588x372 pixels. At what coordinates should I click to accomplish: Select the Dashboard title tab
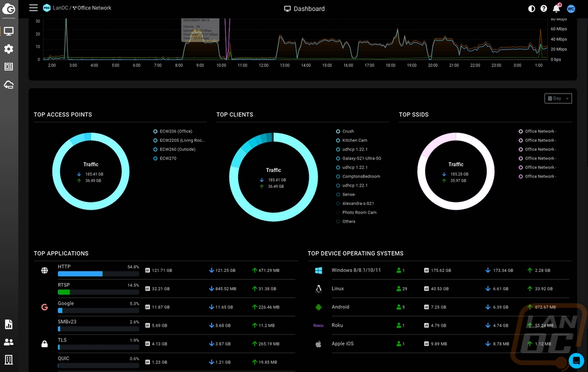click(x=304, y=9)
